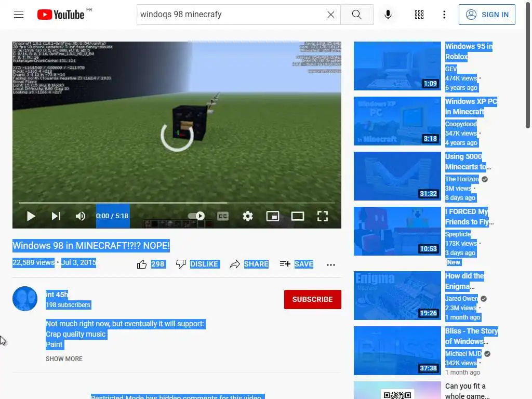Click the 22,589 views text
532x399 pixels.
click(x=33, y=262)
